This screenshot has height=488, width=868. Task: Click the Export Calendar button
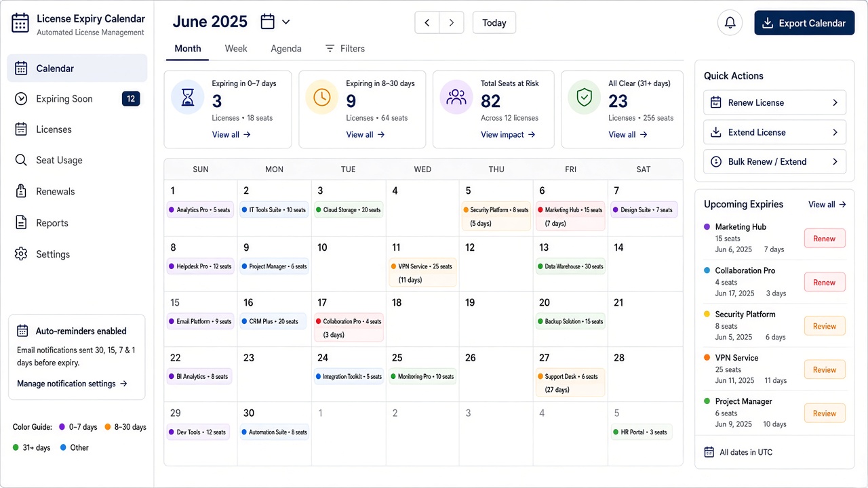[804, 23]
